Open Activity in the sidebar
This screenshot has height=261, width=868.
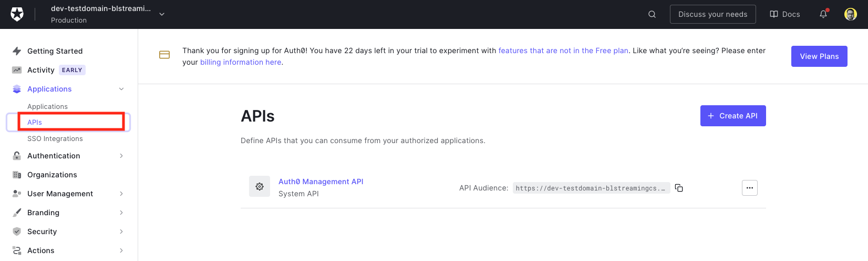(x=41, y=70)
